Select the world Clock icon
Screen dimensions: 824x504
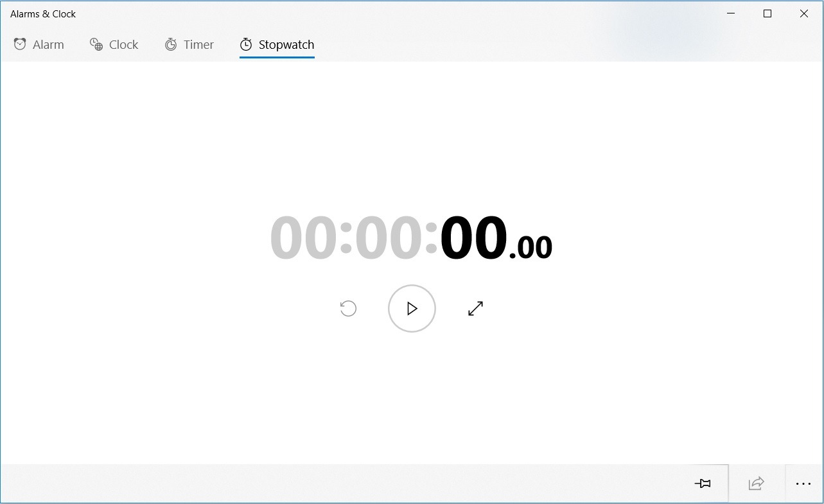96,44
